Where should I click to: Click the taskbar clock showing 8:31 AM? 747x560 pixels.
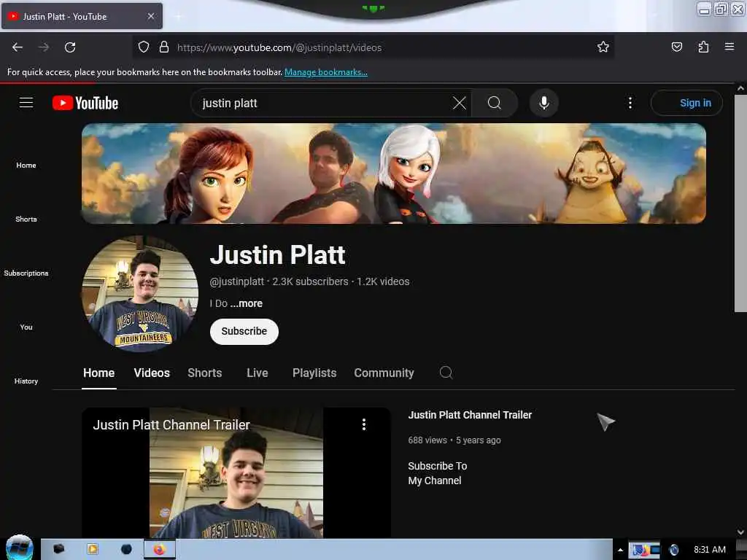point(709,550)
